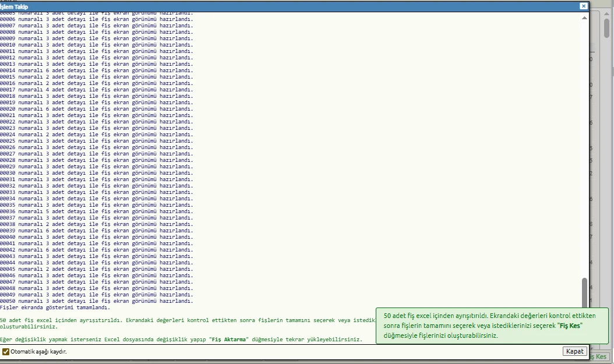Viewport: 614px width, 364px height.
Task: Click 'Eğer değişiklik yapmak isterseniz' text
Action: pos(51,340)
